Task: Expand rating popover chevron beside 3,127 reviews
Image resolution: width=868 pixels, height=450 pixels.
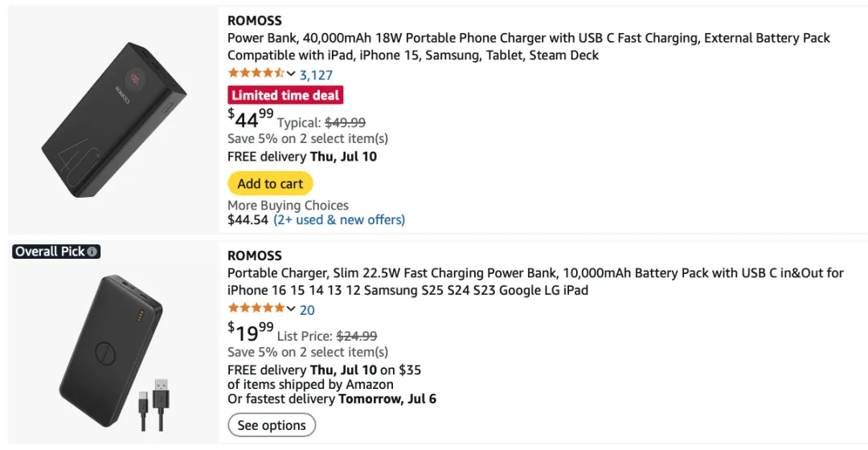Action: 291,75
